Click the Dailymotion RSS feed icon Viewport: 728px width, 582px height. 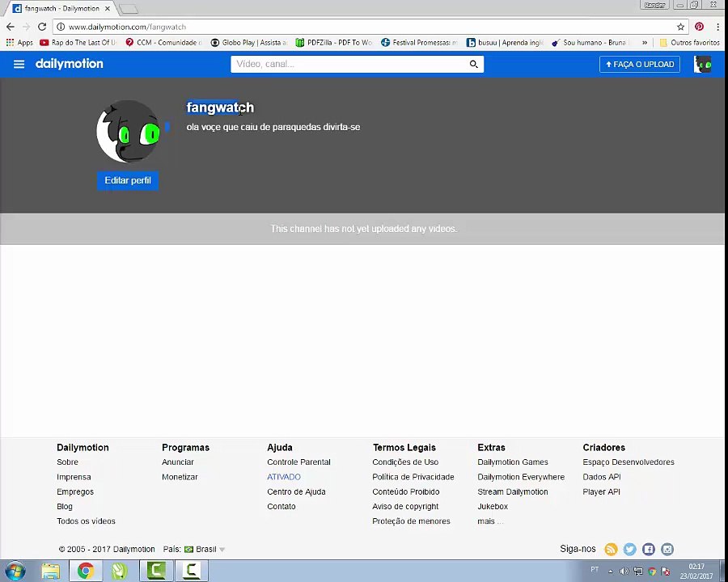point(611,549)
